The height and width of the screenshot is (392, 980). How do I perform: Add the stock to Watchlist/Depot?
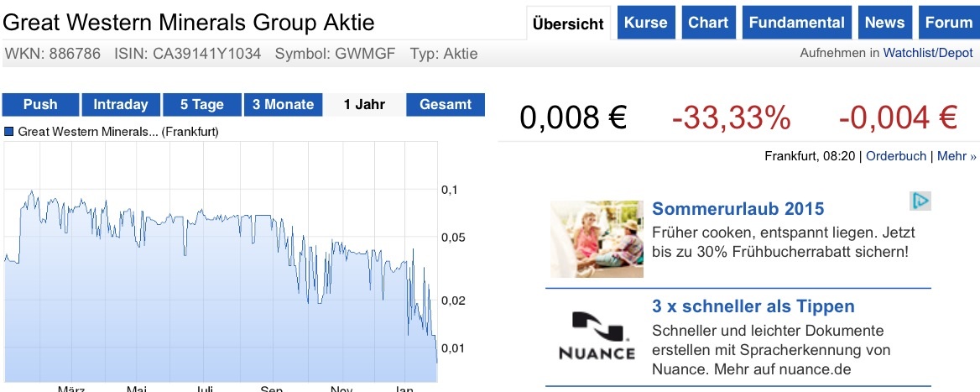tap(927, 53)
